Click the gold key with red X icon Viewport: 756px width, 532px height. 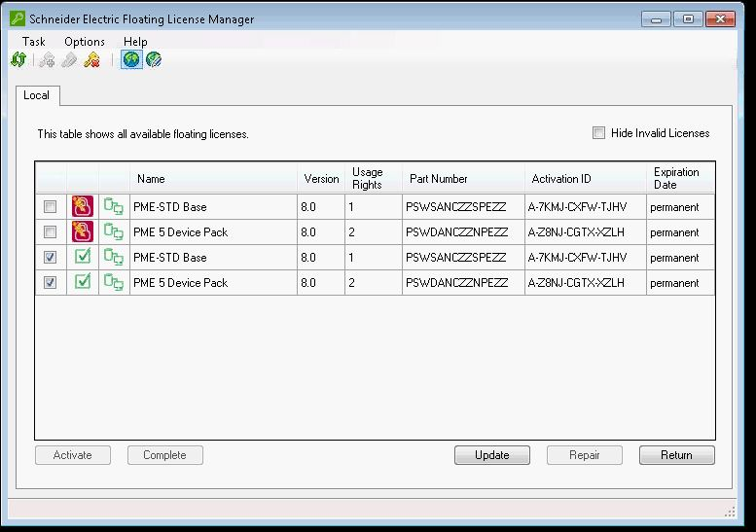pos(91,60)
